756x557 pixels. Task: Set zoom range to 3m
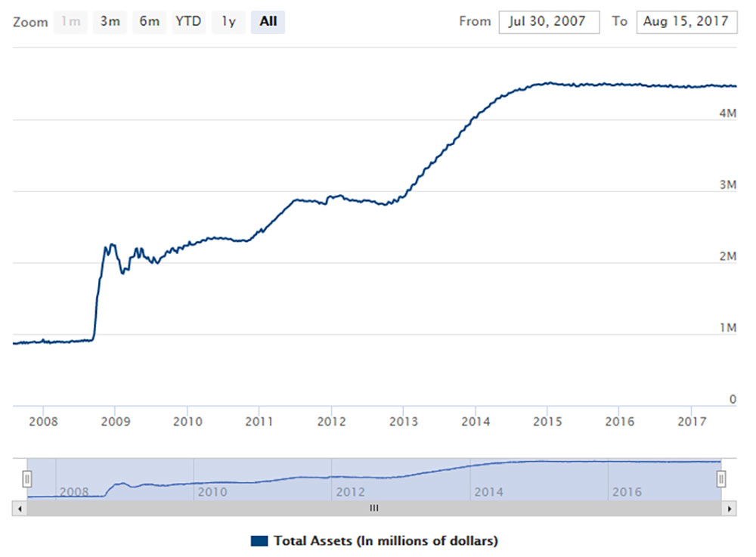pyautogui.click(x=110, y=22)
